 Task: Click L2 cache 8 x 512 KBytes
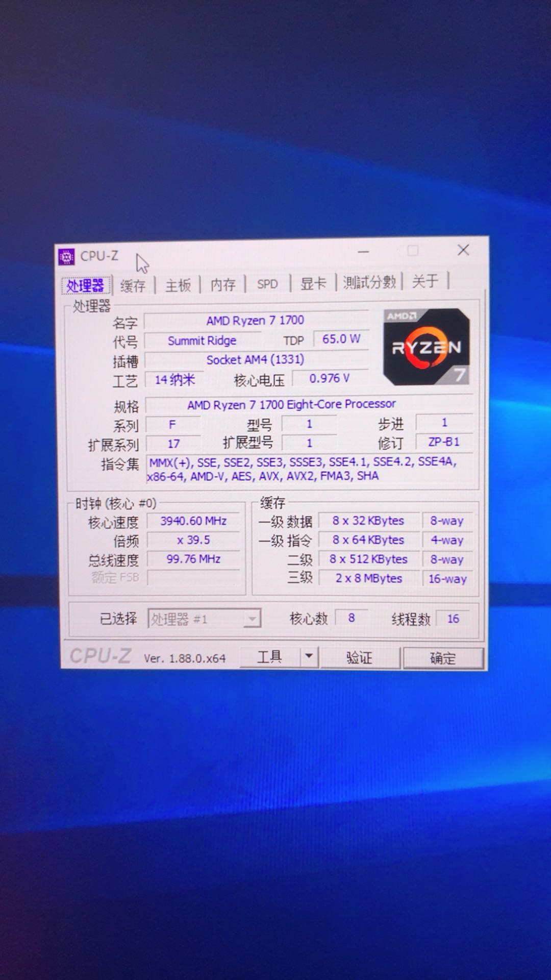(368, 559)
